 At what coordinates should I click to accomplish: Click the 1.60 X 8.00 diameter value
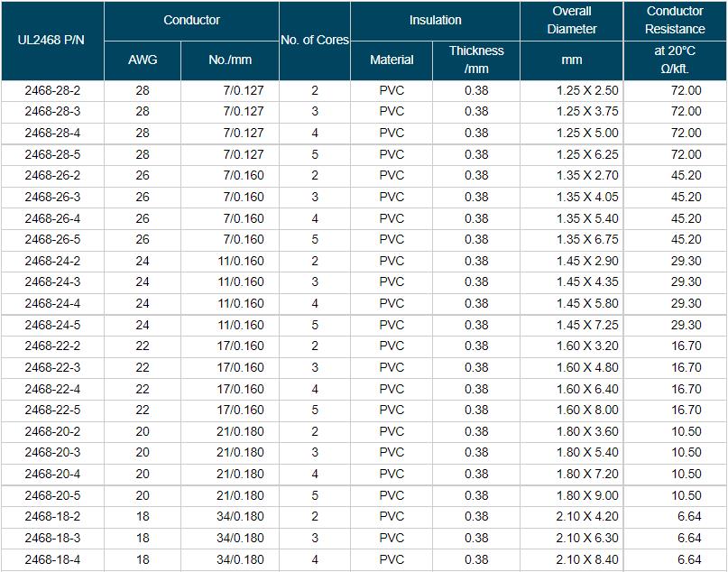[x=587, y=411]
